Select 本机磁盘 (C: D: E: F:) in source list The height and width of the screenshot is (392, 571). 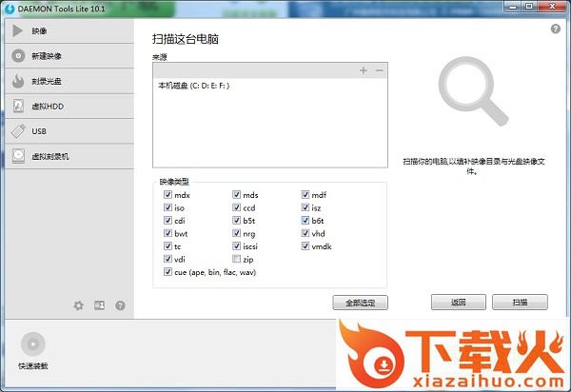194,86
